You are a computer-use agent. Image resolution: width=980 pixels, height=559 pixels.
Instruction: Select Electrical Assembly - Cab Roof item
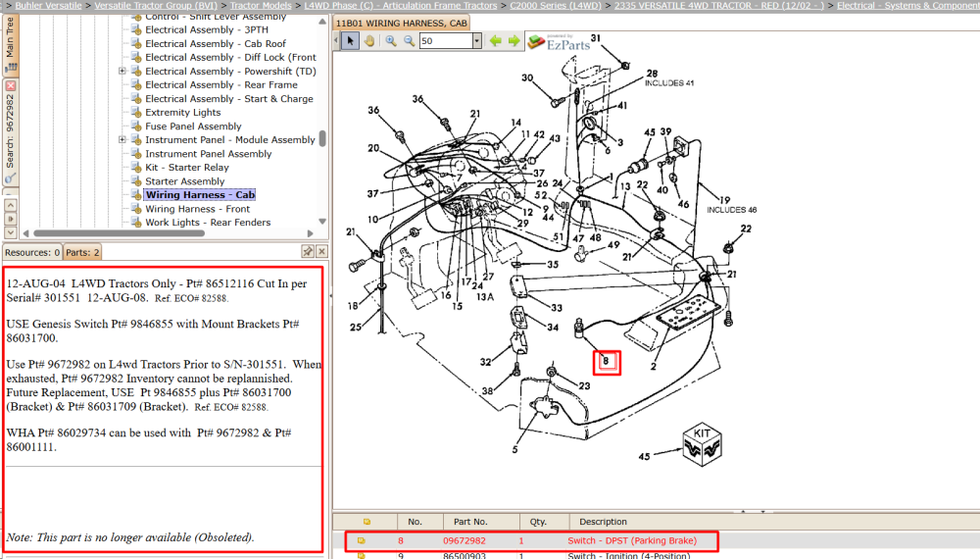(216, 43)
